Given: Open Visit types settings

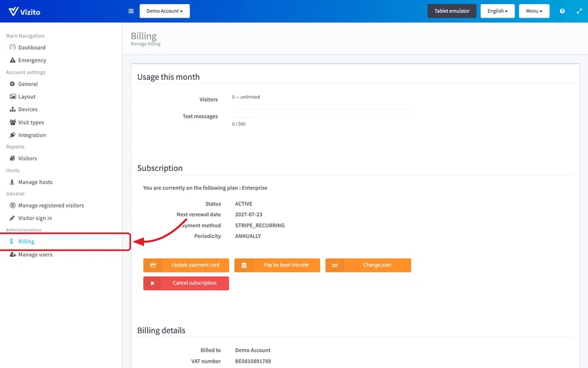Looking at the screenshot, I should point(27,122).
